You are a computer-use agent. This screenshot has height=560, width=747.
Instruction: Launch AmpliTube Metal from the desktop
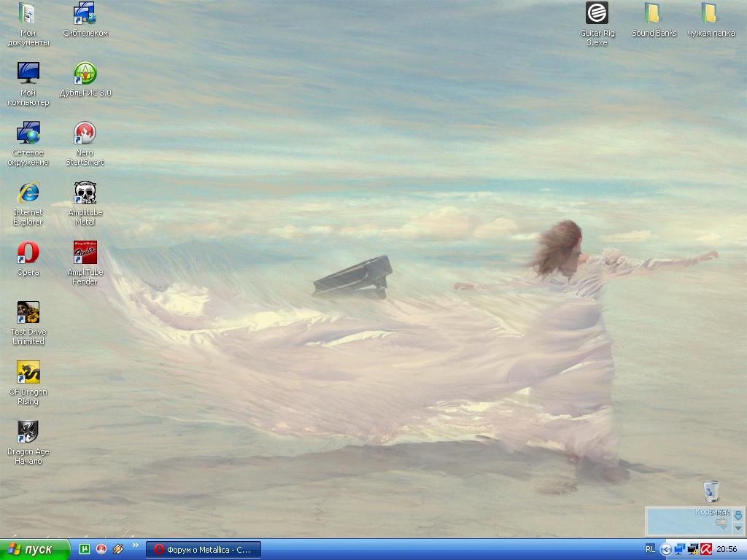pyautogui.click(x=85, y=194)
